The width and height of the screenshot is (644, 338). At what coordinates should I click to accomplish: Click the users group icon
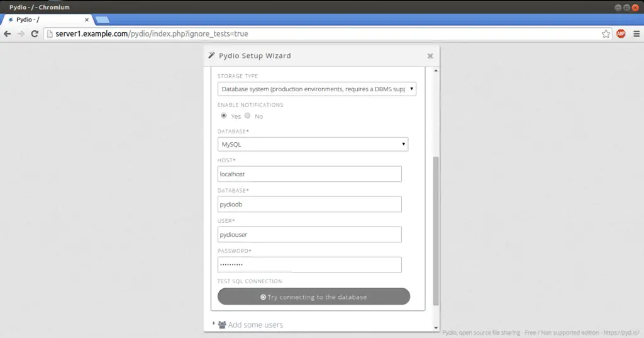(x=222, y=325)
